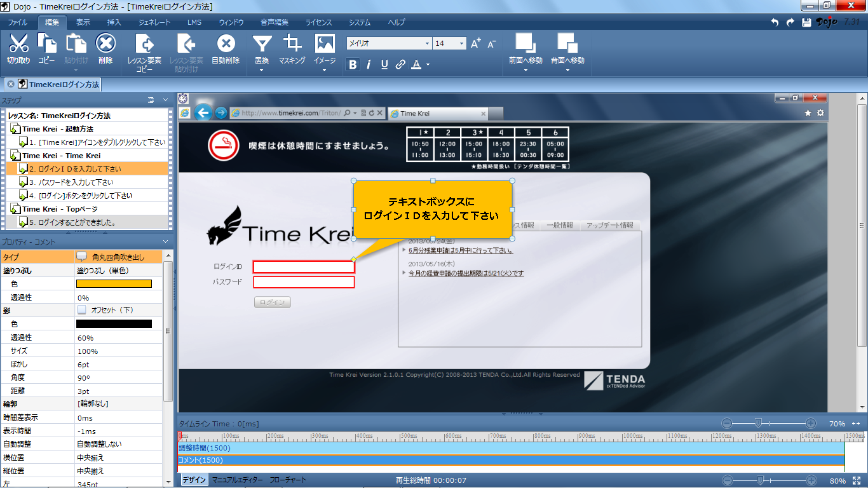Viewport: 868px width, 488px height.
Task: Enable italic text formatting
Action: click(369, 64)
